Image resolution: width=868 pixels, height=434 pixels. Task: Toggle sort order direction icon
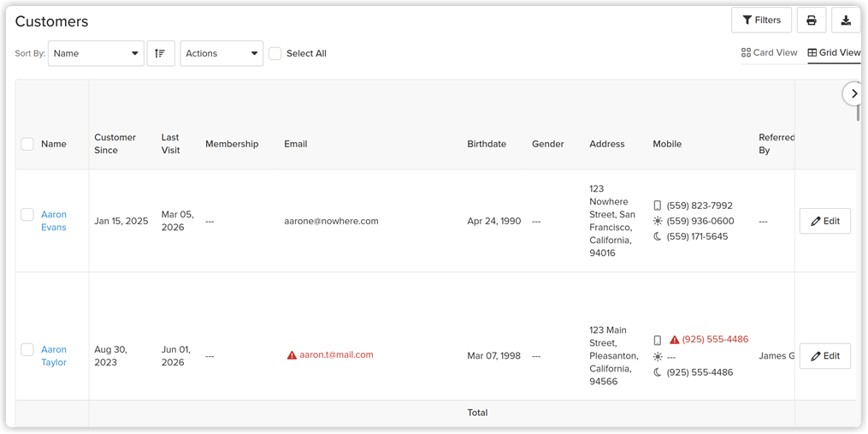161,53
